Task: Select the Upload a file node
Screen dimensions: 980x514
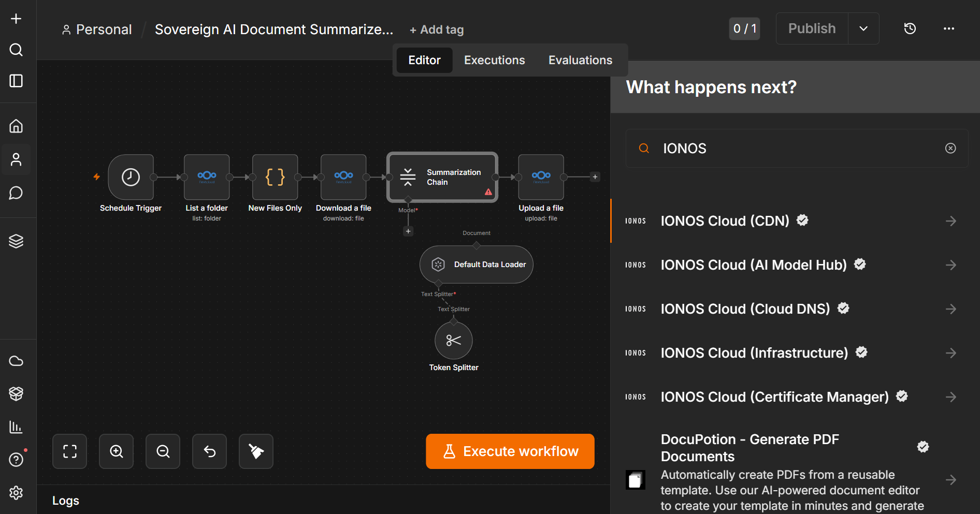Action: coord(541,177)
